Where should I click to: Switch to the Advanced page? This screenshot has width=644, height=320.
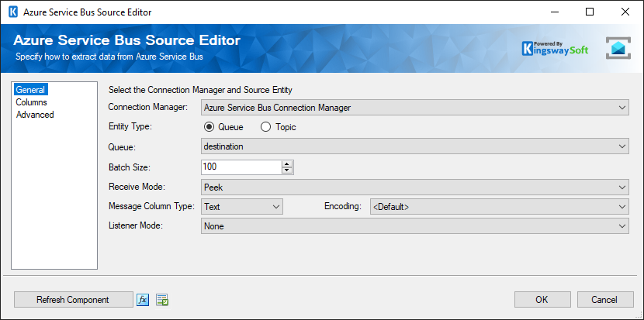click(x=35, y=115)
